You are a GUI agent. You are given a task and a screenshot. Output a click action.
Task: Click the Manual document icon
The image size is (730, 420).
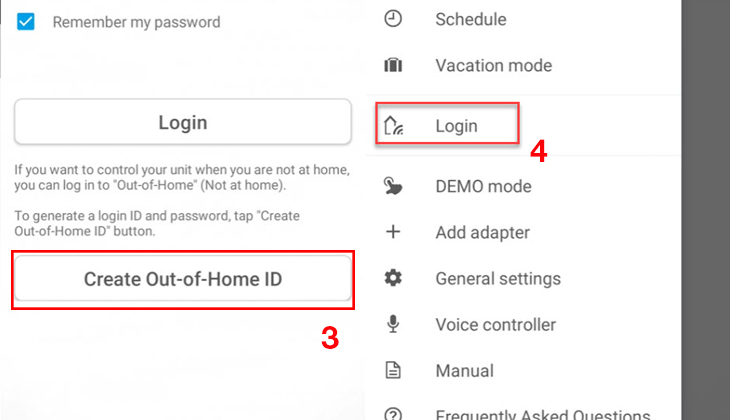pyautogui.click(x=393, y=371)
